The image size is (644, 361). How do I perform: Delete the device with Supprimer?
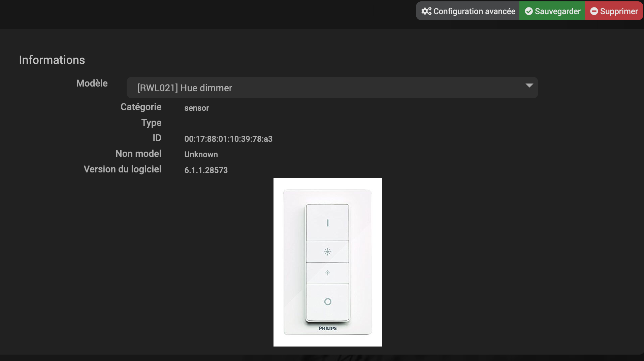coord(614,11)
